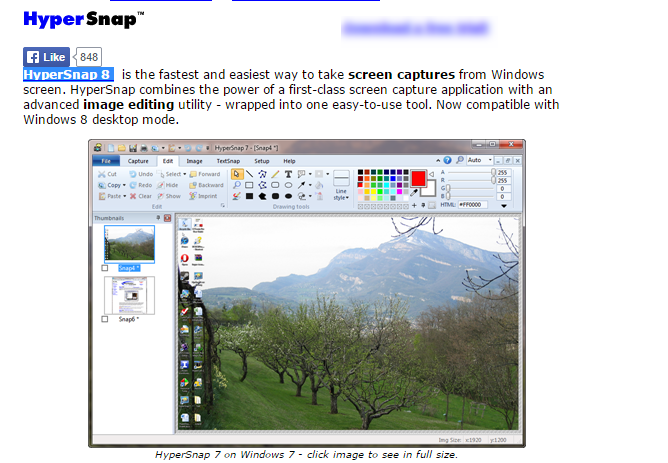The width and height of the screenshot is (668, 463).
Task: Click the Redo button in ribbon
Action: 141,185
